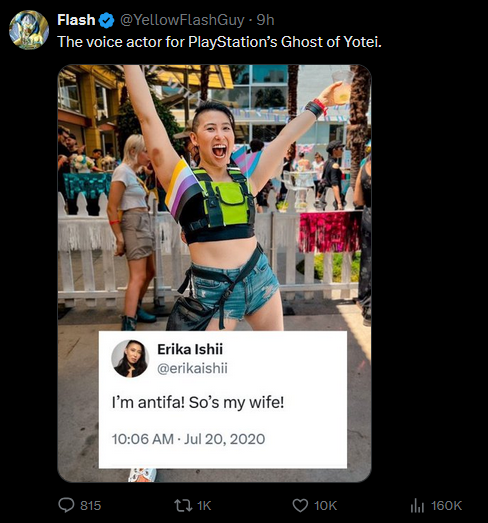
Task: Open the reply speech bubble icon
Action: coord(66,505)
